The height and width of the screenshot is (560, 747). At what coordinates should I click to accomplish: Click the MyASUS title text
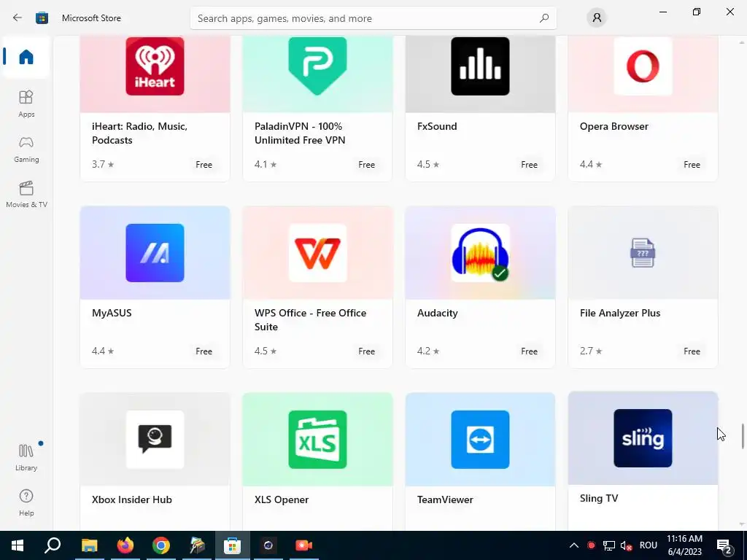(x=112, y=313)
